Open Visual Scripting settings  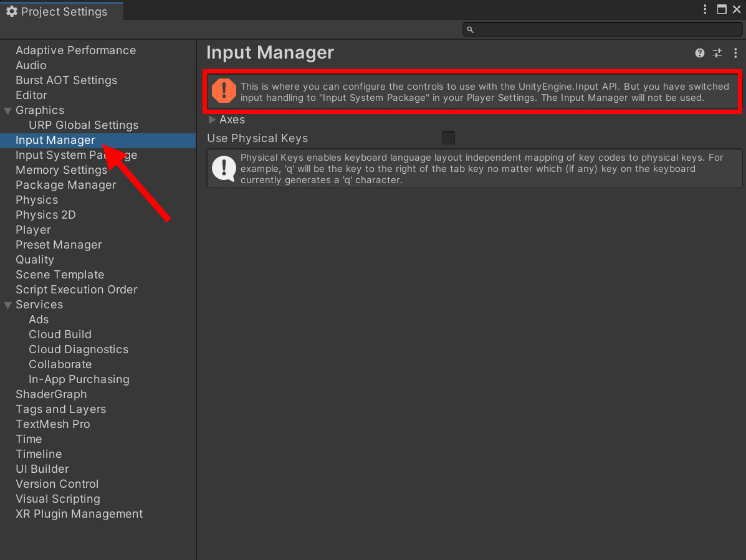point(58,499)
